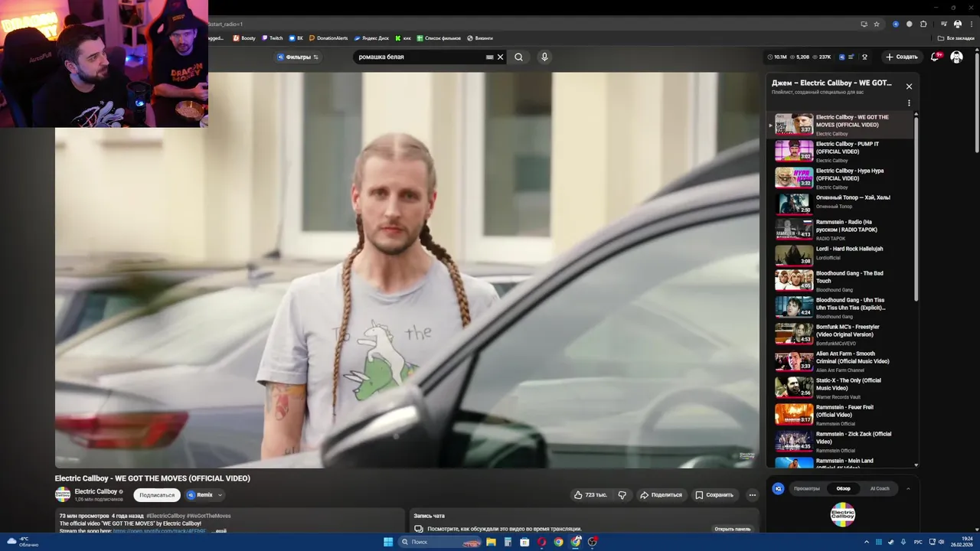This screenshot has width=980, height=551.
Task: Open notifications bell
Action: (x=935, y=57)
